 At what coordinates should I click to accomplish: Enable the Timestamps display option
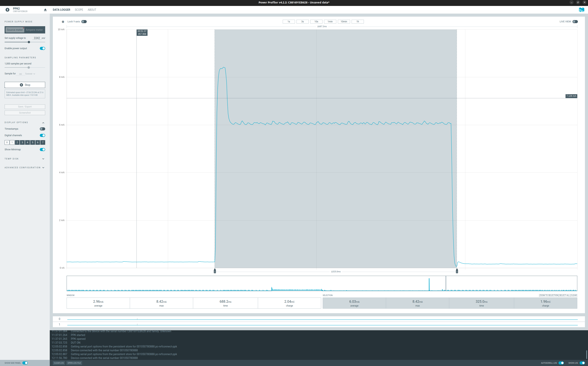[42, 129]
